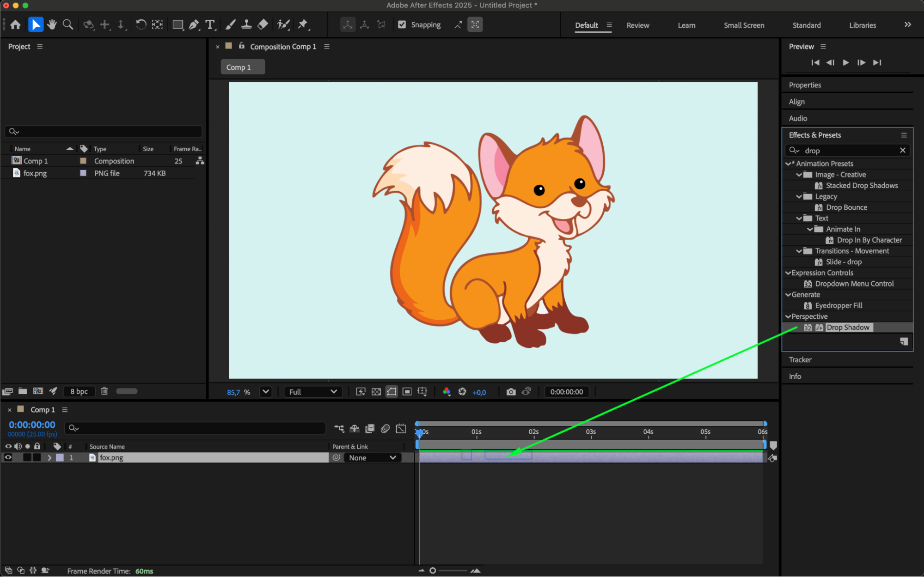The height and width of the screenshot is (577, 924).
Task: Click the Project panel search field
Action: [x=104, y=132]
